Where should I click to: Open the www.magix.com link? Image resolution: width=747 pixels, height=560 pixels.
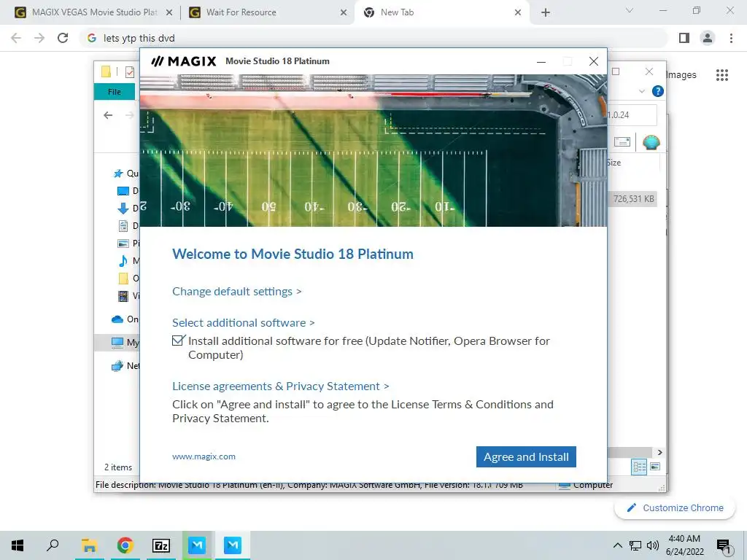point(204,456)
